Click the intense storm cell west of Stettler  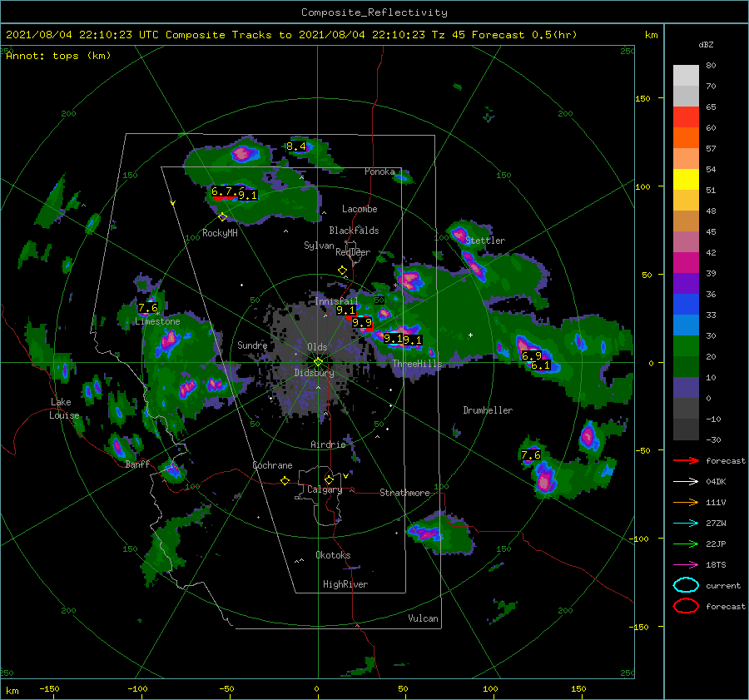(x=459, y=234)
